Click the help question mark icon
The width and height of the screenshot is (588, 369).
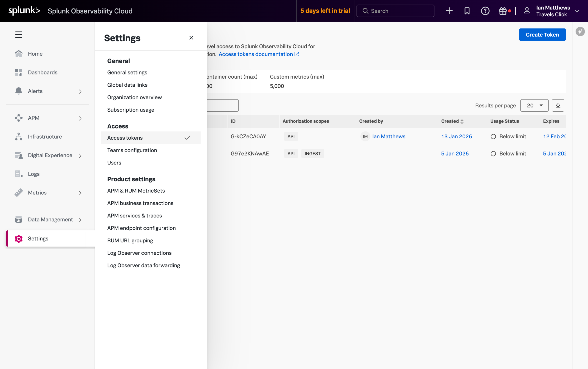pyautogui.click(x=485, y=11)
